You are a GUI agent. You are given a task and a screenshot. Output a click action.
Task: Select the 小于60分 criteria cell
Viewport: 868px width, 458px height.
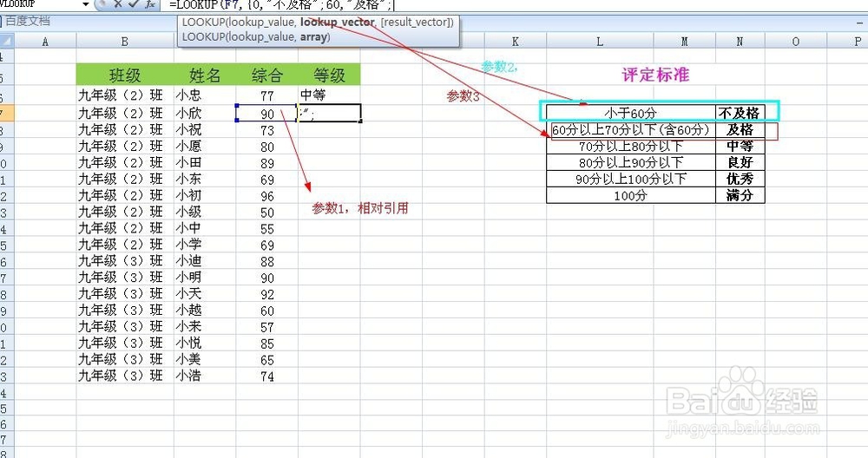point(631,114)
